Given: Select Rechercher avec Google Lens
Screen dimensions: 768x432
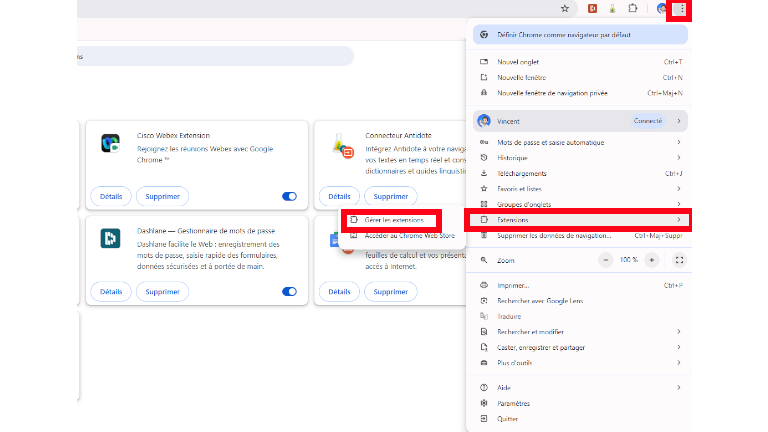Looking at the screenshot, I should point(580,301).
